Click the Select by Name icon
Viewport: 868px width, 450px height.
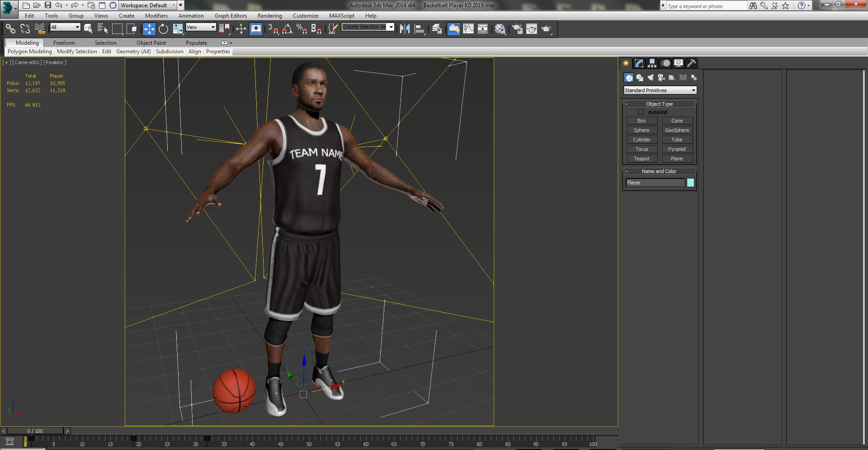coord(103,29)
